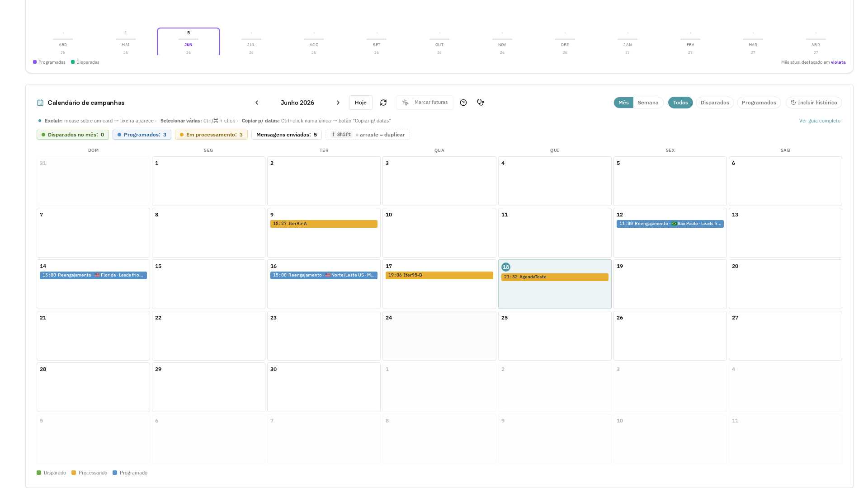The width and height of the screenshot is (868, 488).
Task: Select the JUL 26 month in the chart
Action: tap(251, 42)
